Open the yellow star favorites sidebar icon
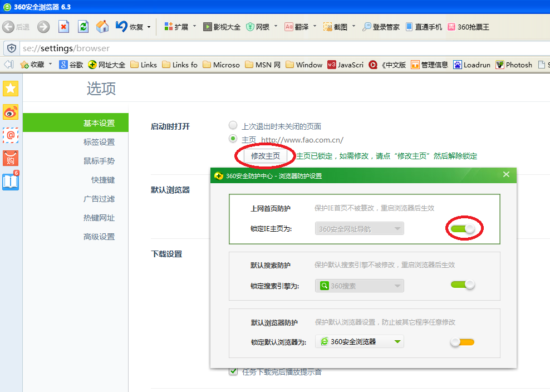The width and height of the screenshot is (550, 392). 11,89
